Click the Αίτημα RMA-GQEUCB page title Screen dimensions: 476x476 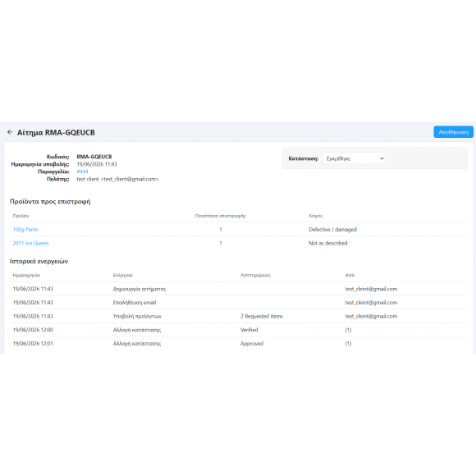[x=56, y=133]
